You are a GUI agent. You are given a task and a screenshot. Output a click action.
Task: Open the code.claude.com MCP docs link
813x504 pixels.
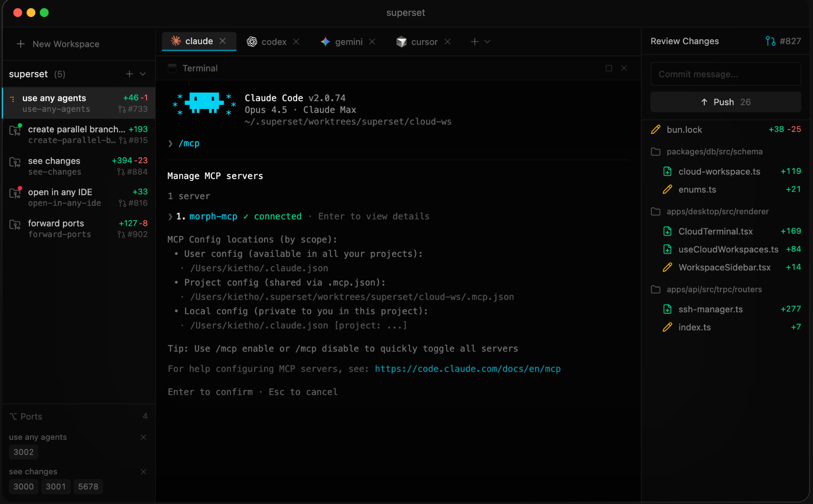(x=467, y=369)
